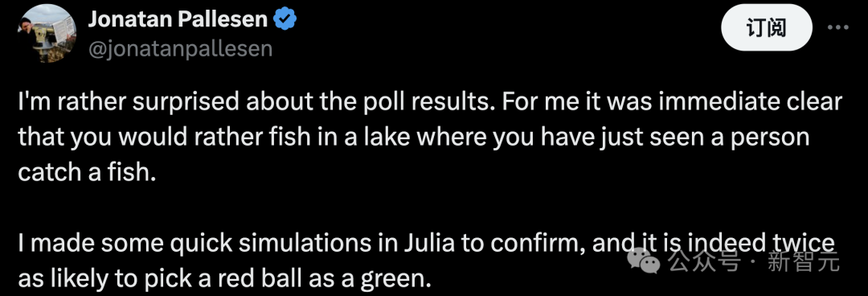Click the 订阅 subscribe button
The width and height of the screenshot is (868, 296).
767,27
